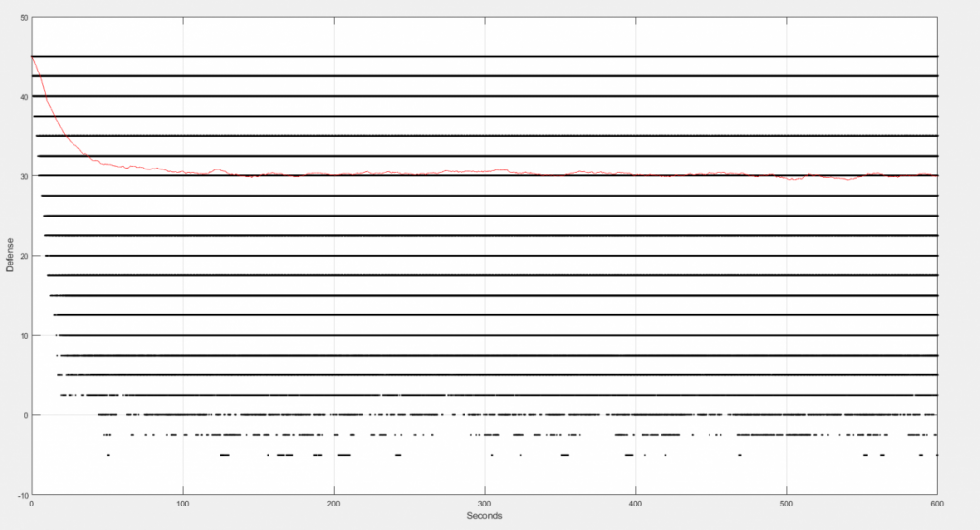Select the x-axis tick label 400

tap(635, 504)
